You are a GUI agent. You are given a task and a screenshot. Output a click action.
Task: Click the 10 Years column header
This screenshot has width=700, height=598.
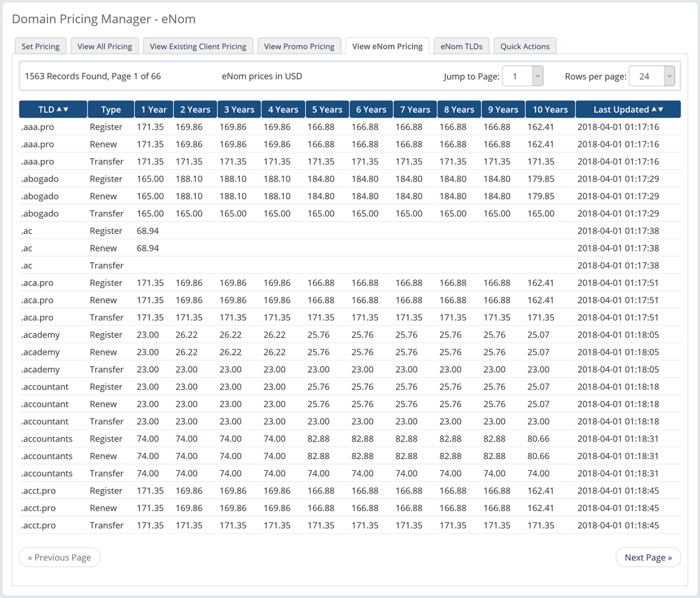pos(550,109)
